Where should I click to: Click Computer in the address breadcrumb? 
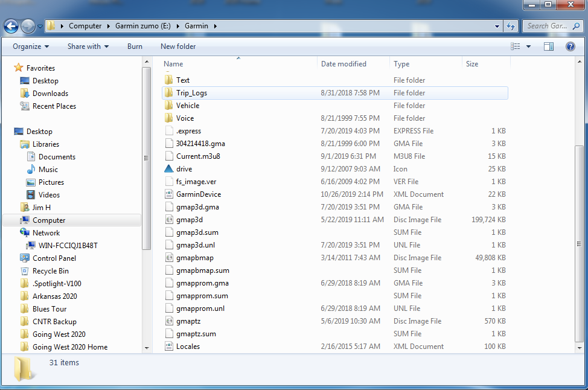pyautogui.click(x=85, y=26)
